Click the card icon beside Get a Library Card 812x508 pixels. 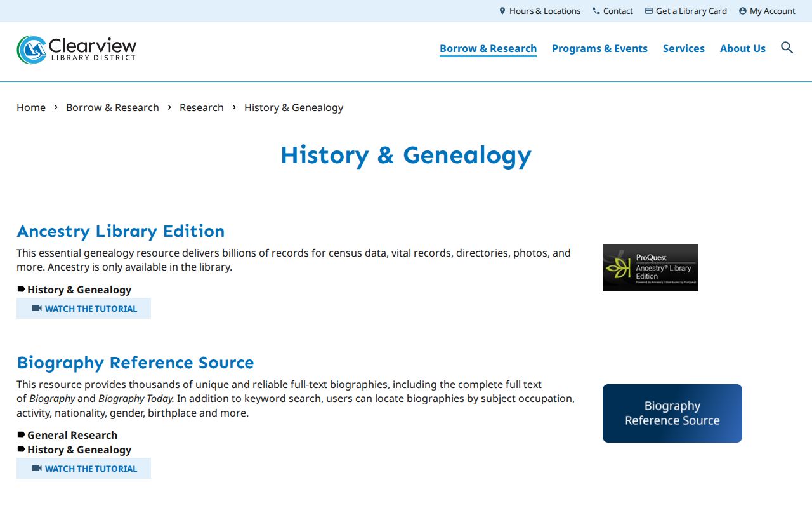(649, 11)
